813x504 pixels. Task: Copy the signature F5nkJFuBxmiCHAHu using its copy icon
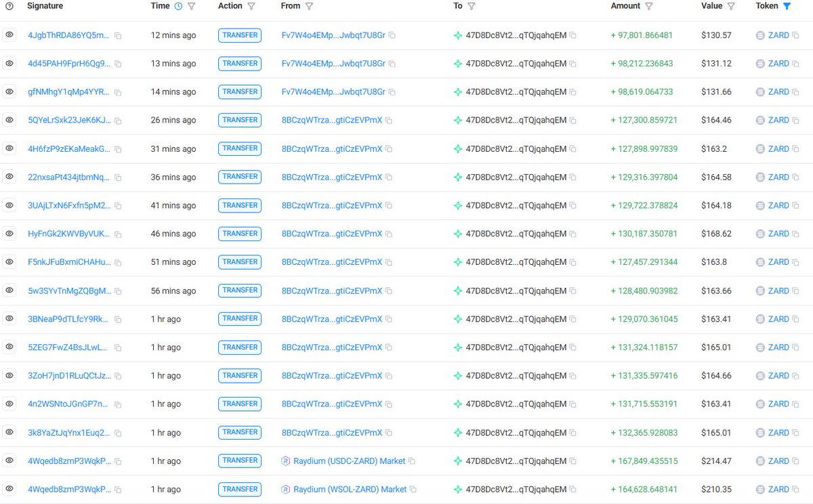point(118,262)
